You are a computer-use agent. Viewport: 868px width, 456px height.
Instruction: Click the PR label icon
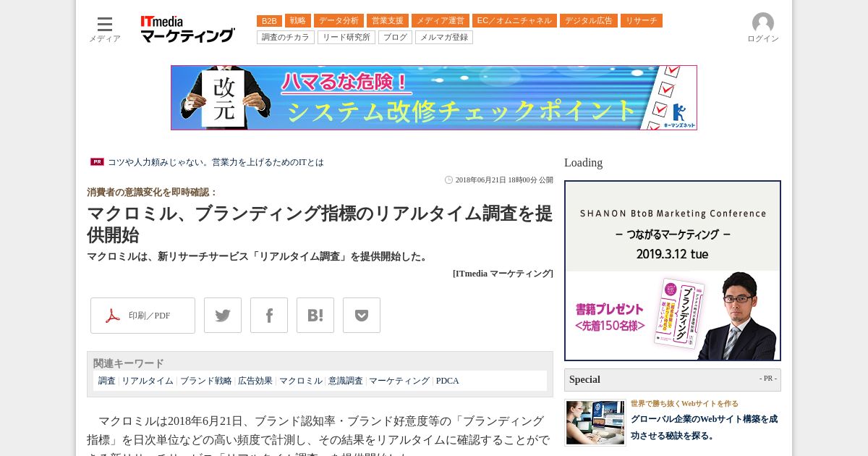[x=97, y=162]
